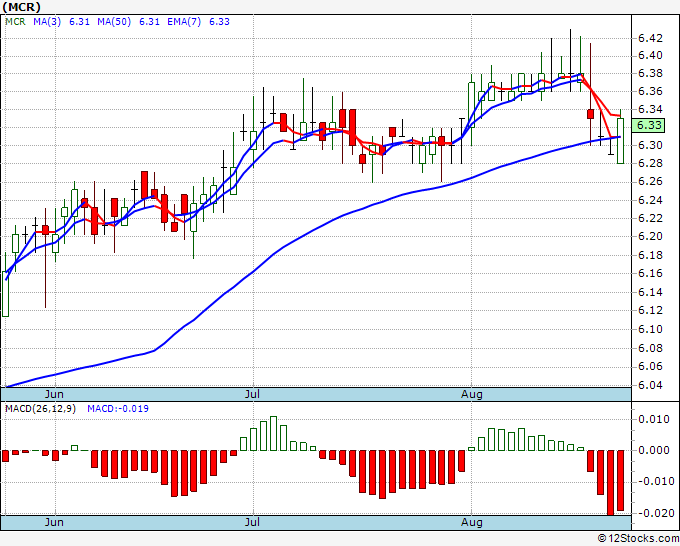This screenshot has width=680, height=546.
Task: Select the green MCR legend label
Action: tap(16, 22)
